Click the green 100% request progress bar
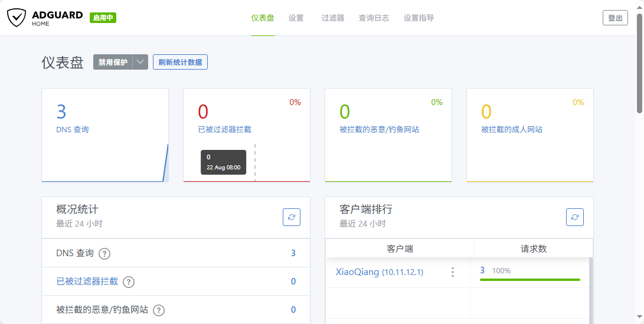This screenshot has width=644, height=324. coord(530,280)
